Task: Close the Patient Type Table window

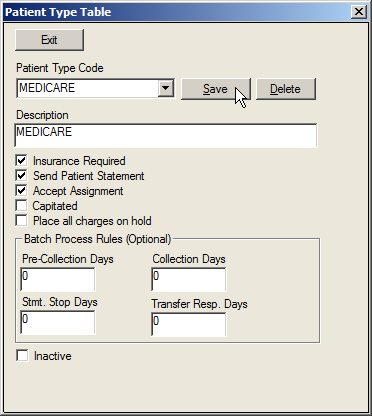Action: click(x=359, y=12)
